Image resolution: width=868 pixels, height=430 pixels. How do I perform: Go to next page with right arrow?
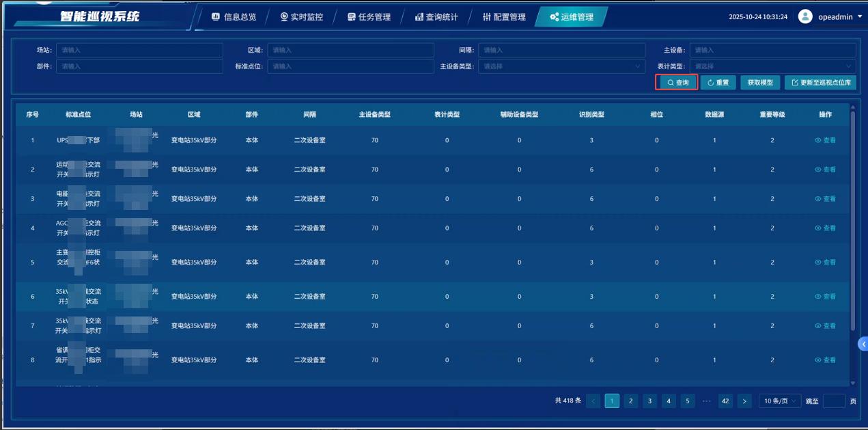[744, 401]
